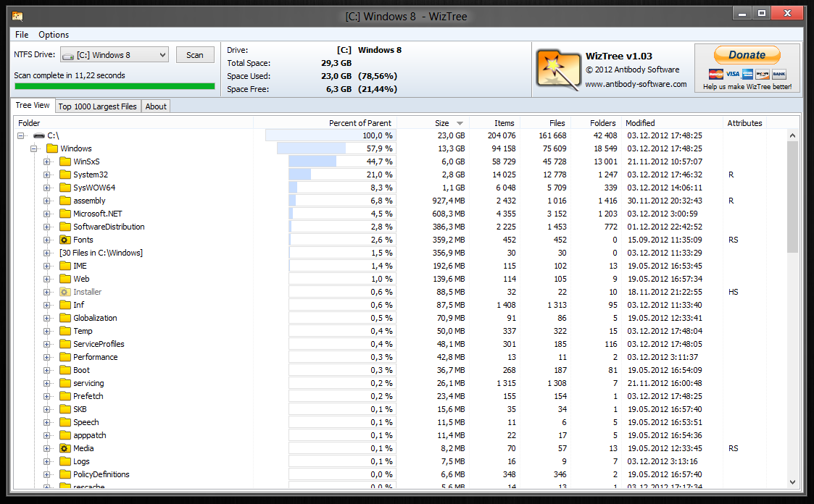
Task: Sort by the Folder column header
Action: (x=133, y=123)
